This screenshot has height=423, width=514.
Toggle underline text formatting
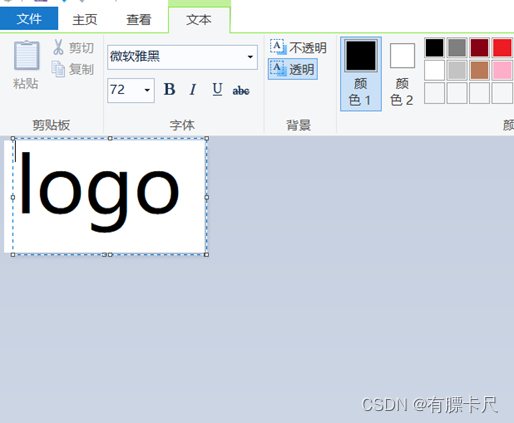click(217, 90)
